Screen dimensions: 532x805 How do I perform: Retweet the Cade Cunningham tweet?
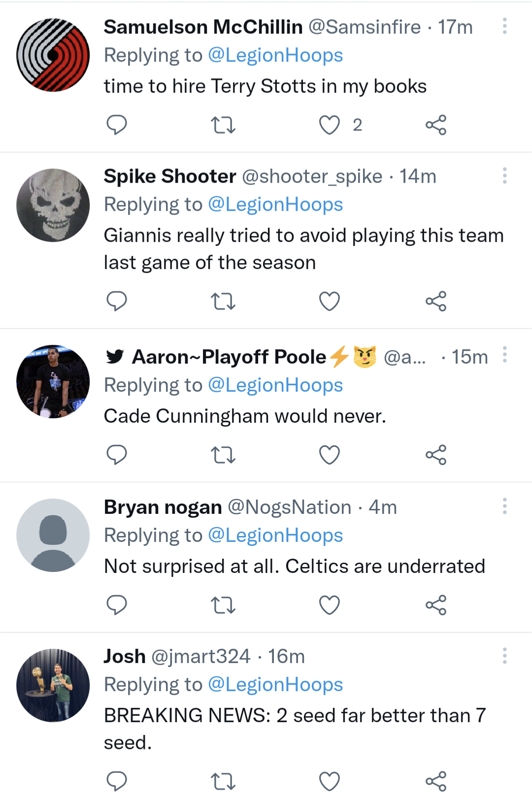[223, 455]
